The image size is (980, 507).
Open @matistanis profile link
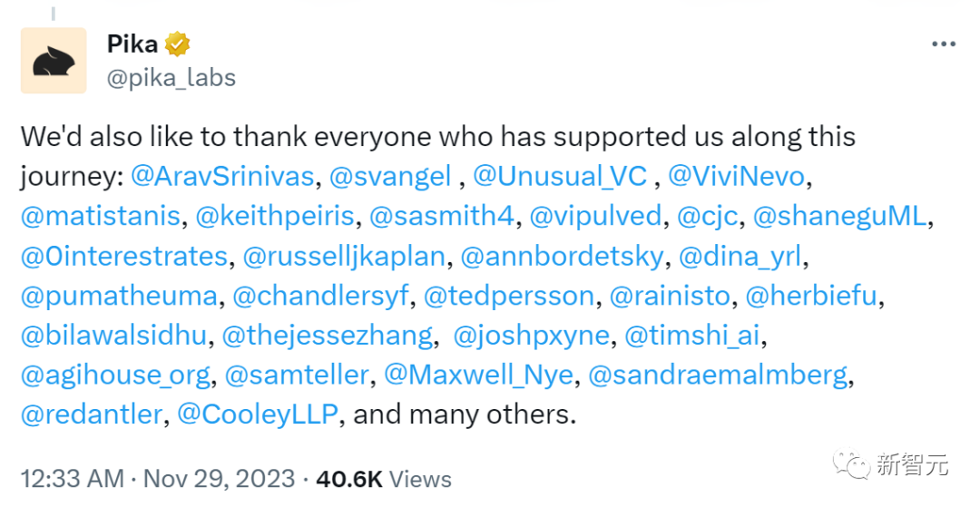(x=100, y=216)
